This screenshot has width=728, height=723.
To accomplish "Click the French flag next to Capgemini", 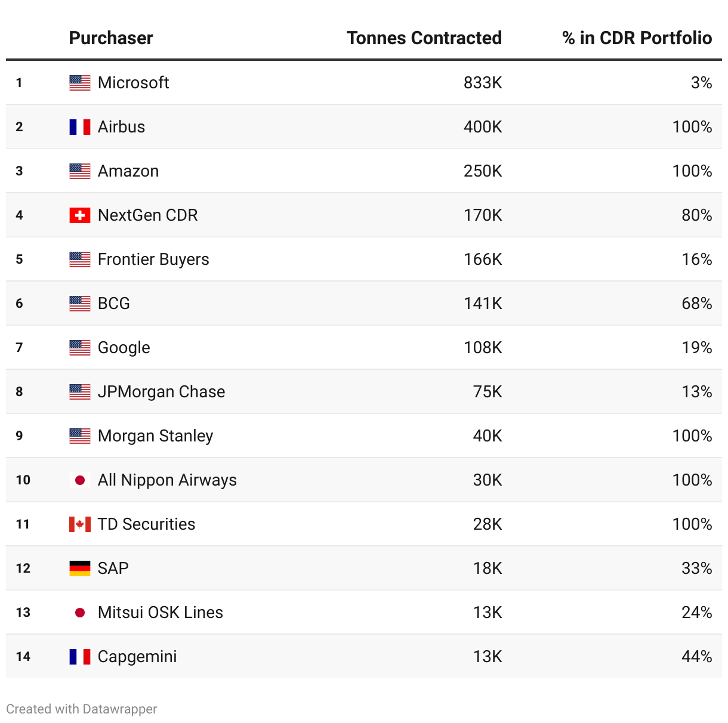I will click(x=79, y=657).
